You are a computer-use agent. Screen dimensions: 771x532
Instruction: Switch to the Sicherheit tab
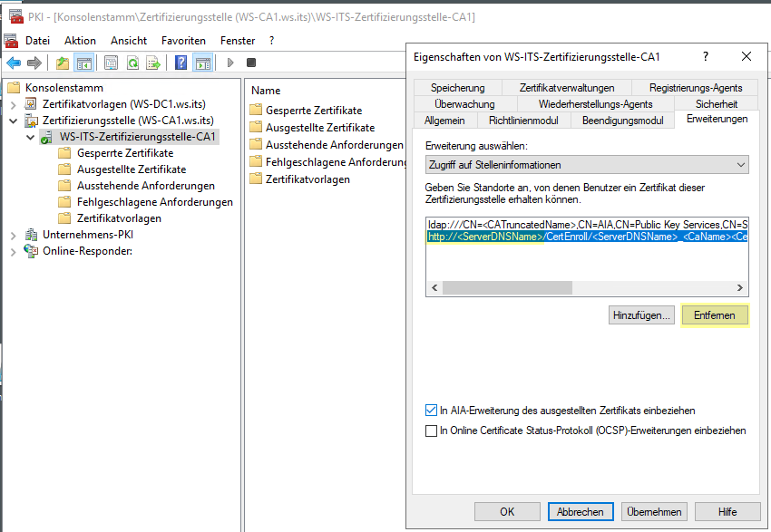coord(717,103)
